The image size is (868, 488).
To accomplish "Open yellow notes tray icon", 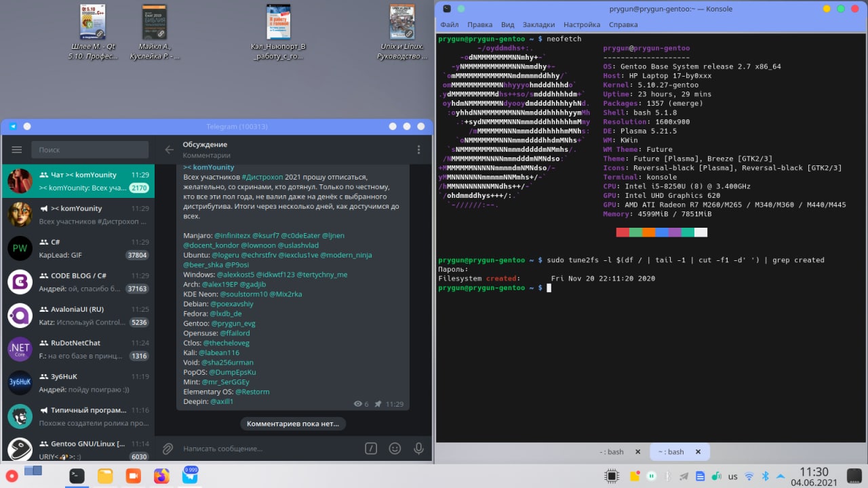I will click(634, 476).
